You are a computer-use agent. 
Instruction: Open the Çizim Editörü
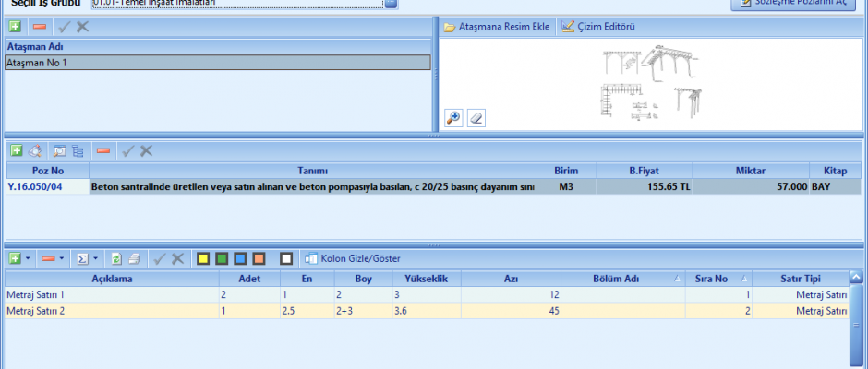point(597,27)
